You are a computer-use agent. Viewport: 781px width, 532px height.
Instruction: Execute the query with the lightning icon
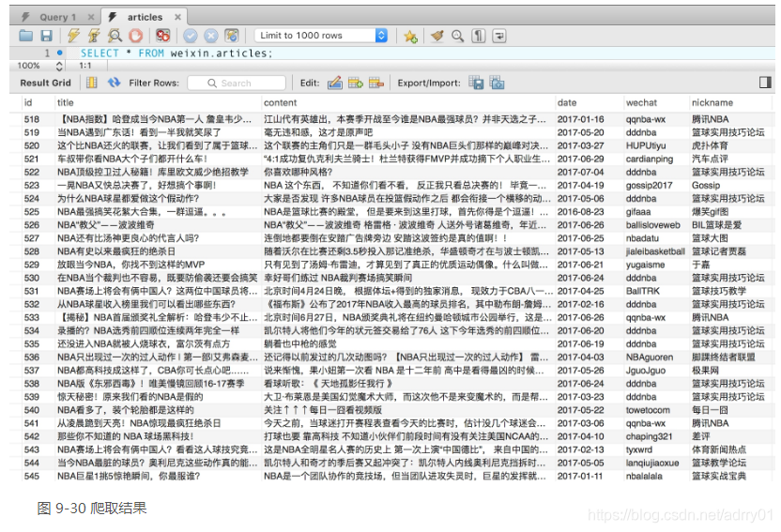coord(74,36)
